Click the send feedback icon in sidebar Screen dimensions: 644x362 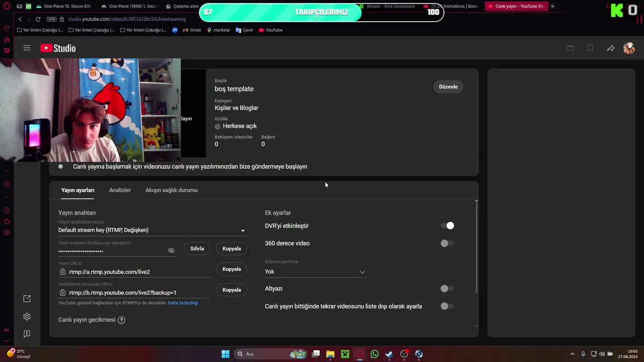click(27, 334)
